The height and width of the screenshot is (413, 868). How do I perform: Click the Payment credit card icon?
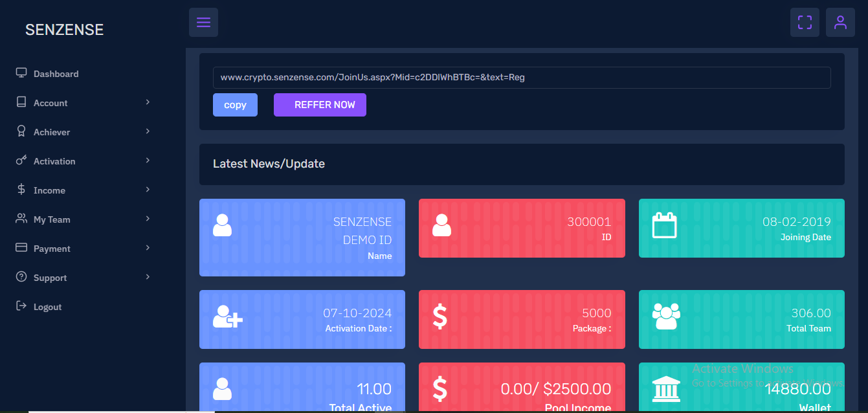[21, 247]
